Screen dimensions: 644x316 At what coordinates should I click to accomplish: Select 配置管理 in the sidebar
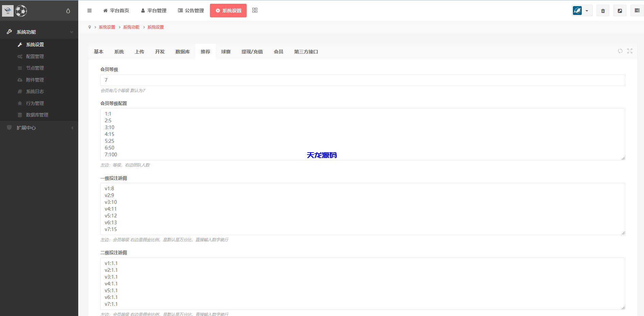click(35, 56)
